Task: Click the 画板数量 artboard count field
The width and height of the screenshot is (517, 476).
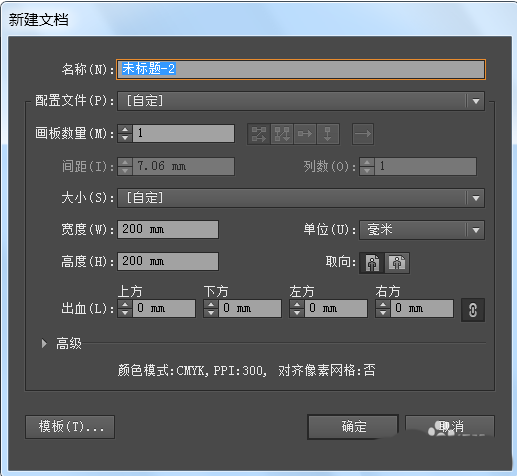Action: point(183,133)
